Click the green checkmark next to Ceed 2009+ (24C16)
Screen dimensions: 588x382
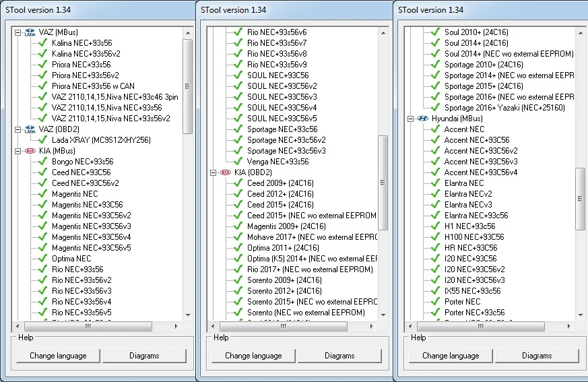(x=238, y=183)
